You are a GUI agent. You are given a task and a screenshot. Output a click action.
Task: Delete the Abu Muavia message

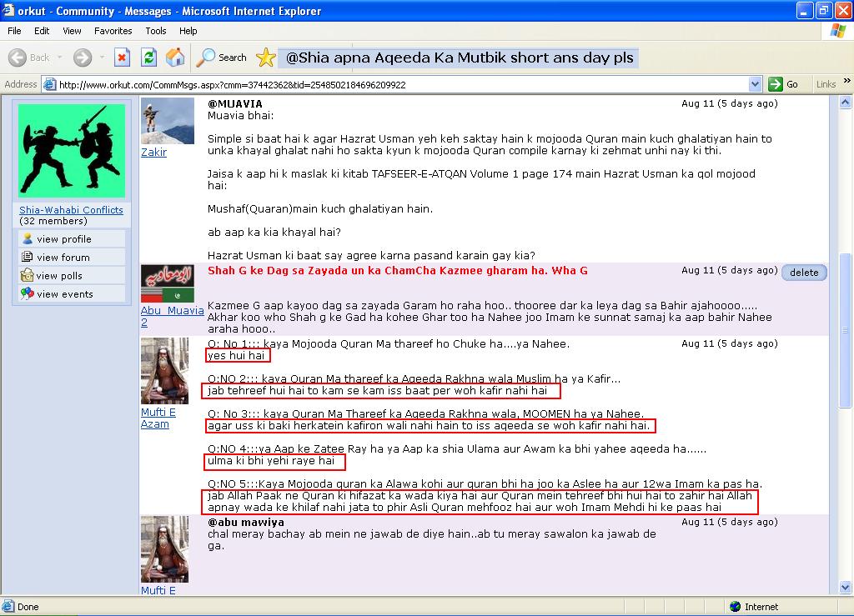[804, 273]
